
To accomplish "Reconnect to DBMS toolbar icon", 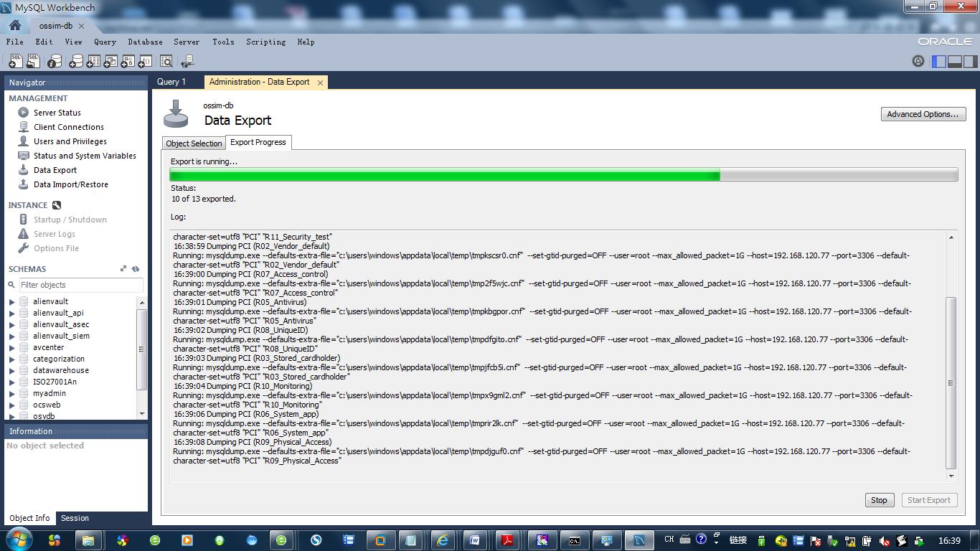I will tap(187, 62).
